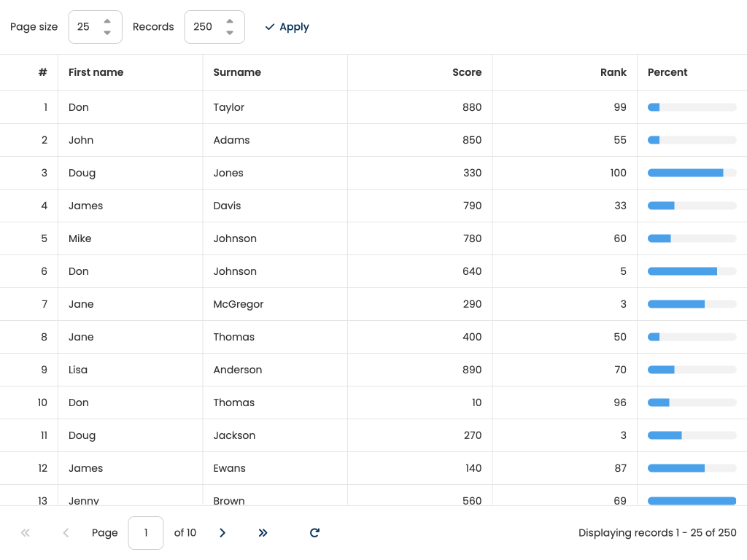The width and height of the screenshot is (747, 560).
Task: Click the Percent column header
Action: 667,72
